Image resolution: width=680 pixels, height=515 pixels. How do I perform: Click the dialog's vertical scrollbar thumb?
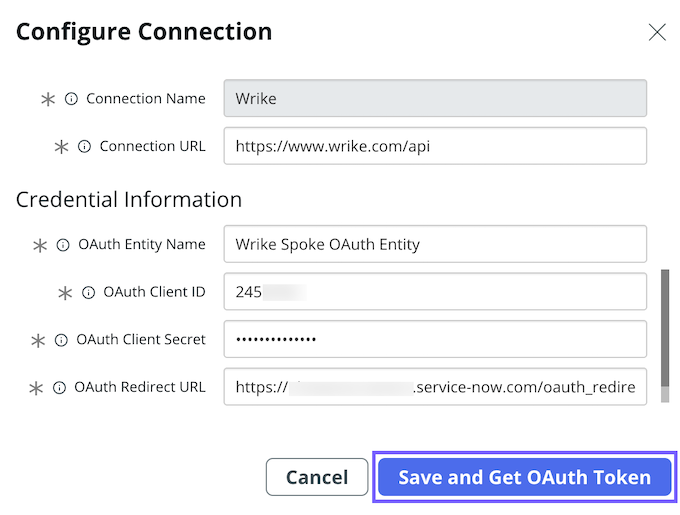coord(665,328)
